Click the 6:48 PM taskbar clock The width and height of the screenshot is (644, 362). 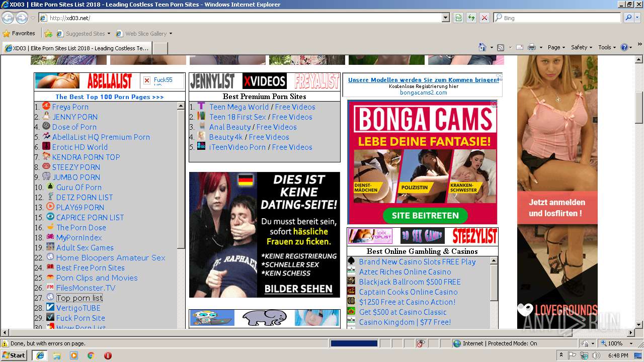(x=618, y=355)
